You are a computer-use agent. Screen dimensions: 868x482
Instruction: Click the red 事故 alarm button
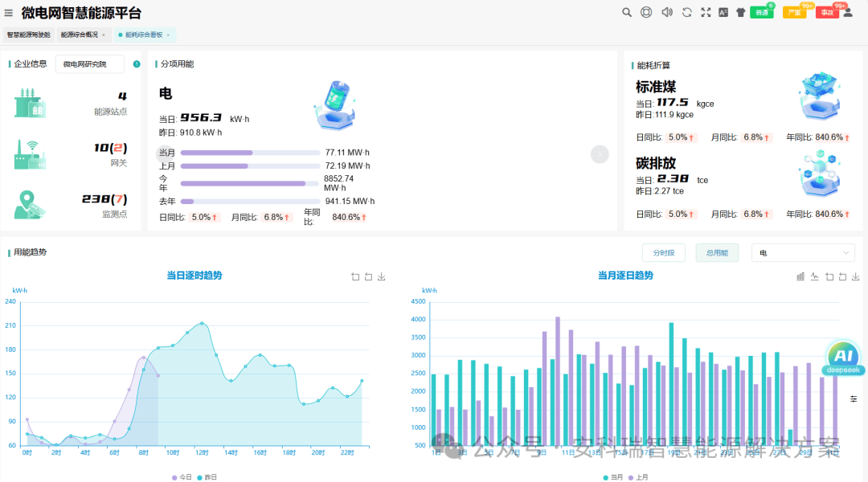(x=827, y=13)
